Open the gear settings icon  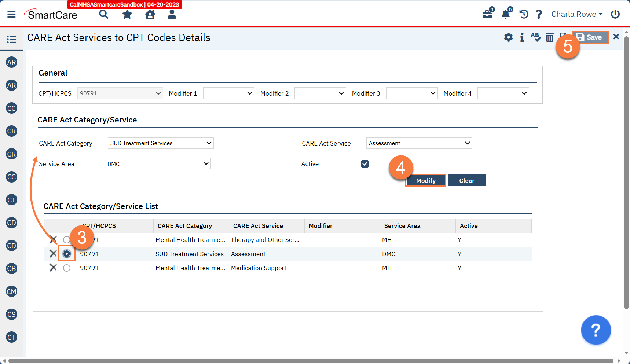pos(508,37)
